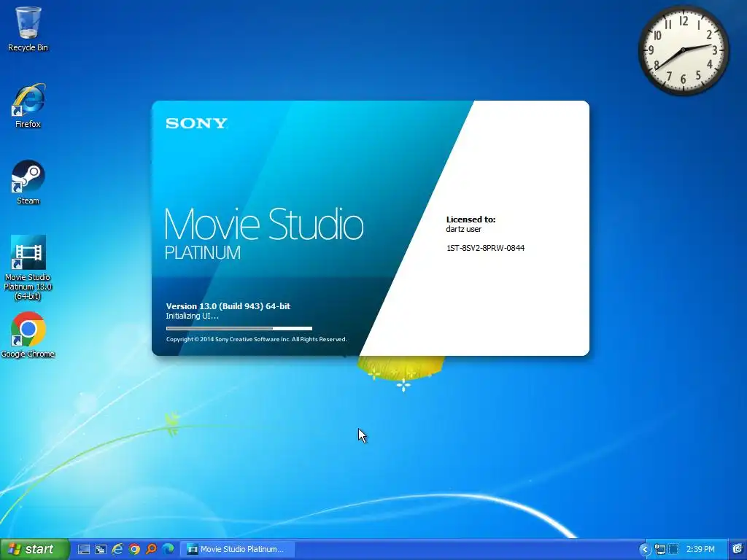Screen dimensions: 747x560
Task: Launch Internet Explorer from quick launch
Action: click(117, 550)
